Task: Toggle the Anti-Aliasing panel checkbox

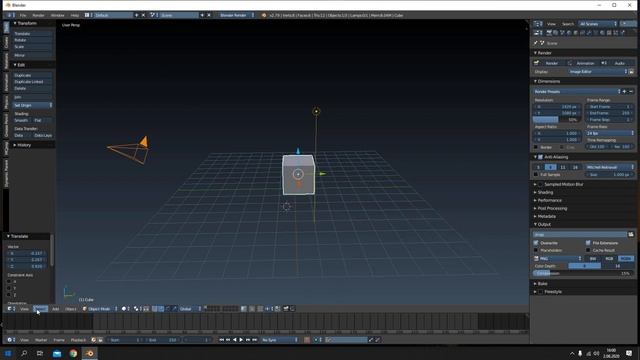Action: tap(541, 157)
